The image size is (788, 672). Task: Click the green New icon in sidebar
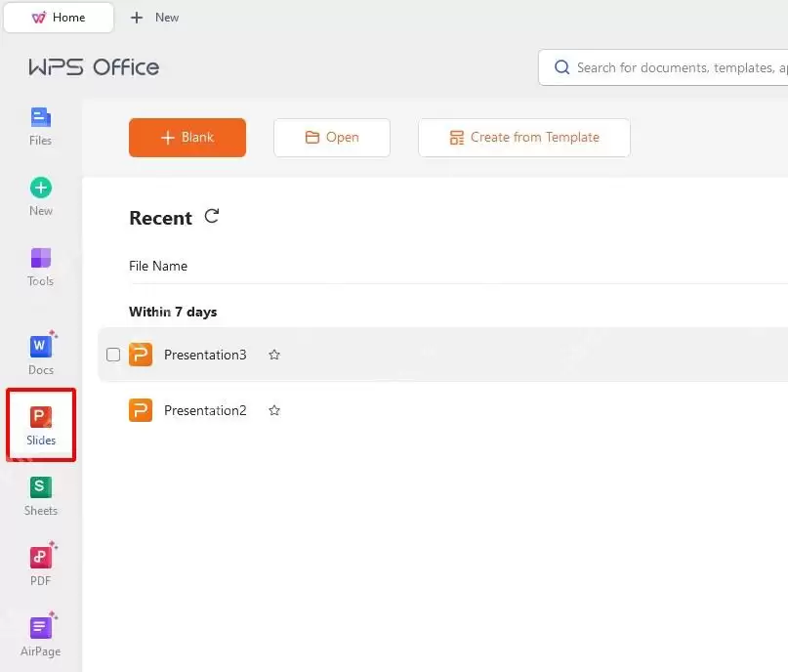[41, 188]
